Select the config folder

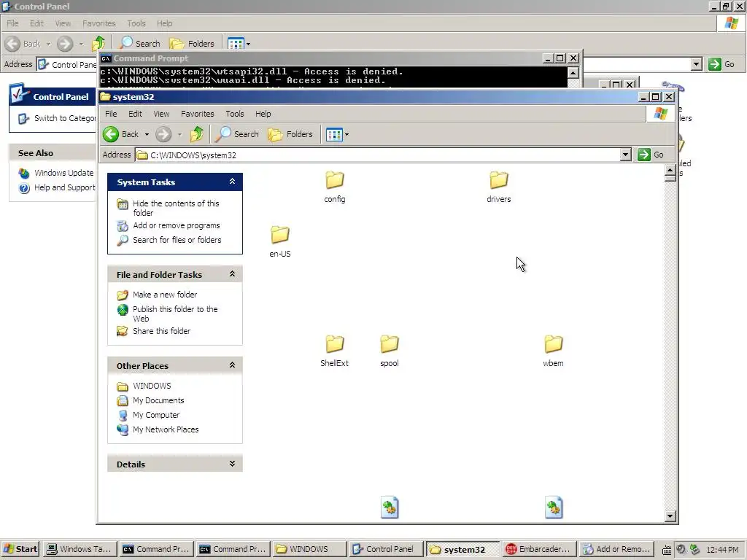334,187
